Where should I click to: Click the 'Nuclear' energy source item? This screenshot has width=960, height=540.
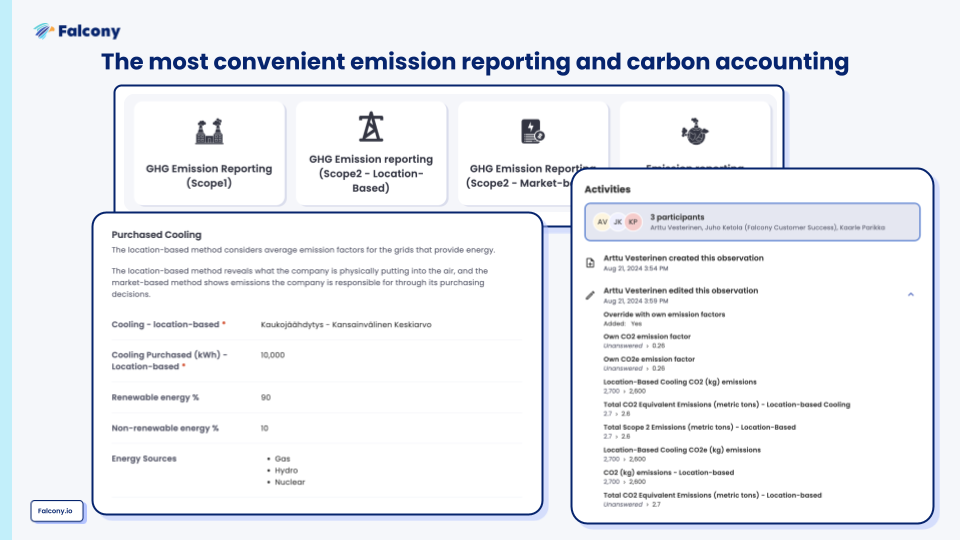[290, 482]
